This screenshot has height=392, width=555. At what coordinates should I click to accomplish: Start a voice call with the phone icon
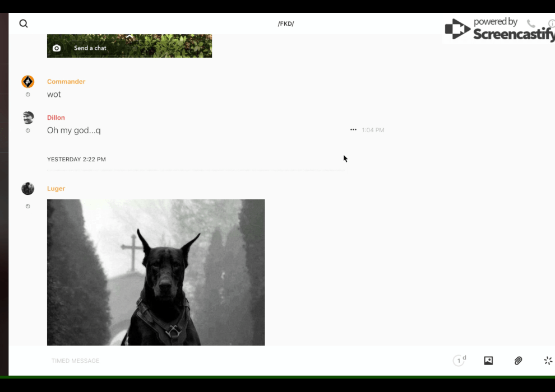[x=531, y=24]
